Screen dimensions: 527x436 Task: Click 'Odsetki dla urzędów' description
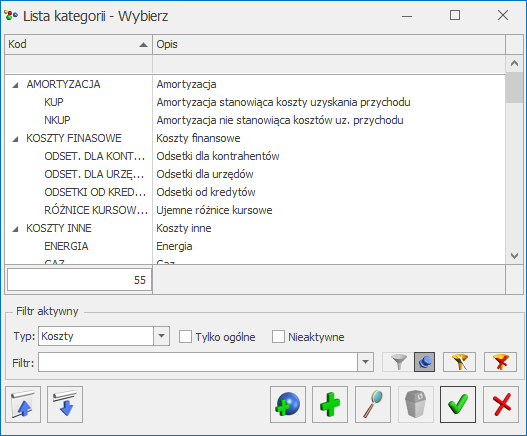click(205, 174)
